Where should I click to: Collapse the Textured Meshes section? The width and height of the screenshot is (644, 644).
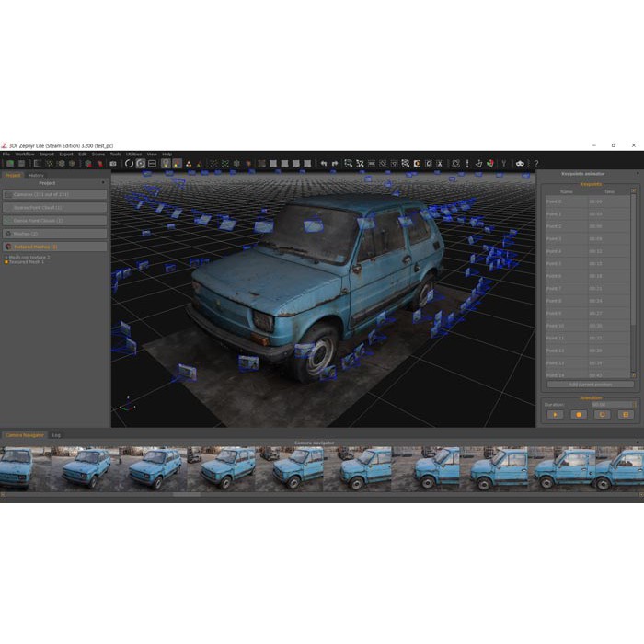pyautogui.click(x=55, y=247)
